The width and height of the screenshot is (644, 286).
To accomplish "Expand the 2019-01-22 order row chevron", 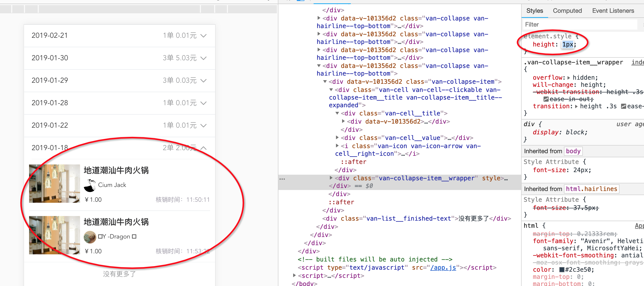I will coord(203,126).
